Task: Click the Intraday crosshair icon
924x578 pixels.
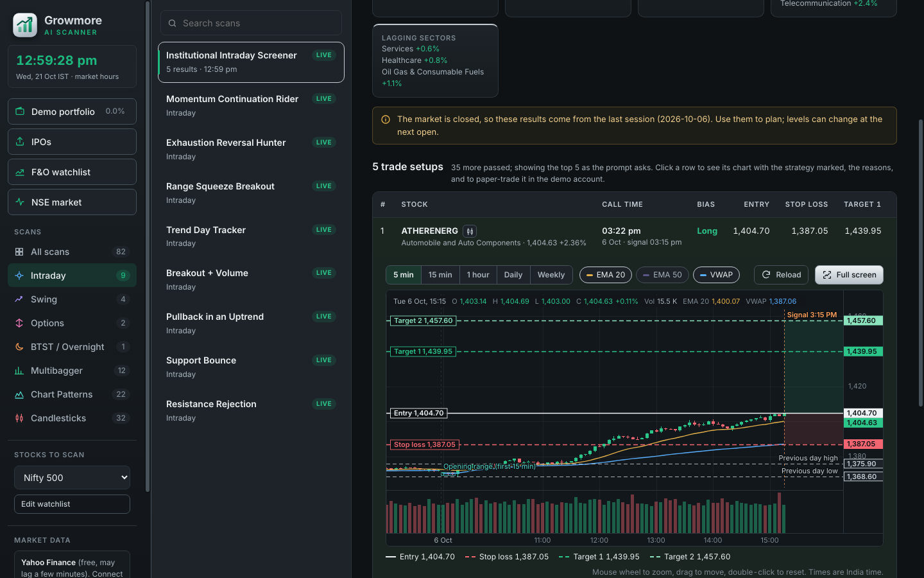Action: pyautogui.click(x=19, y=276)
